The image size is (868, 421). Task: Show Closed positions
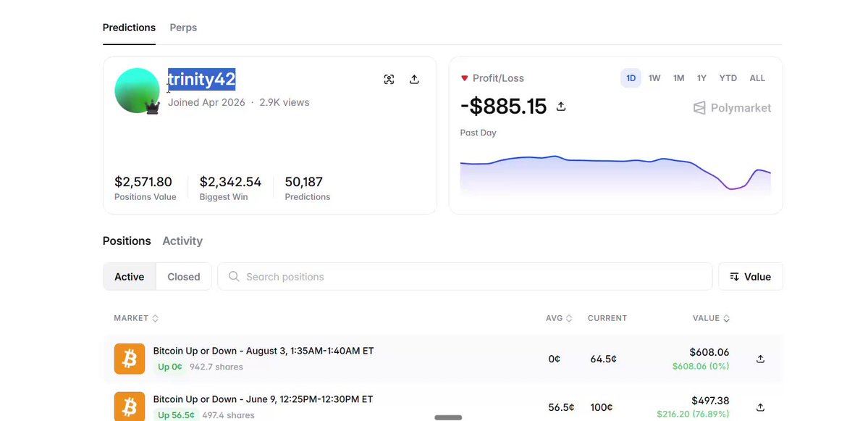(x=184, y=276)
